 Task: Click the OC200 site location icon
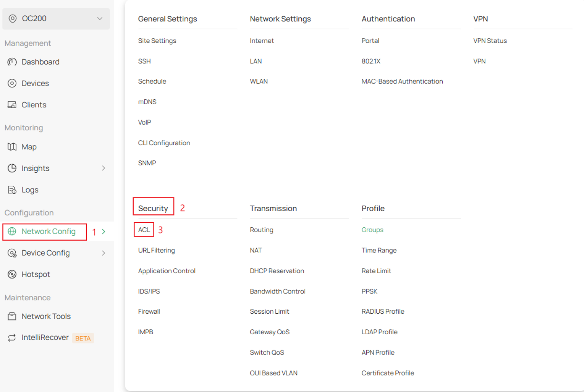coord(13,18)
